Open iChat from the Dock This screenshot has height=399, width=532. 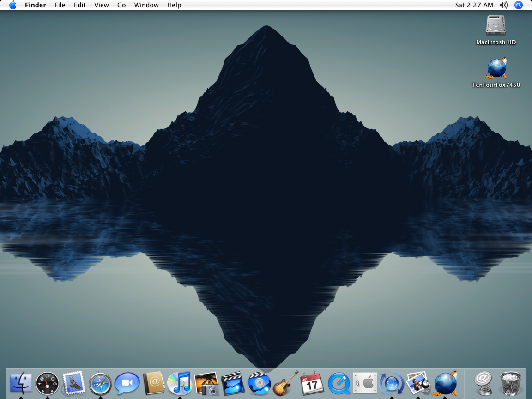(127, 383)
